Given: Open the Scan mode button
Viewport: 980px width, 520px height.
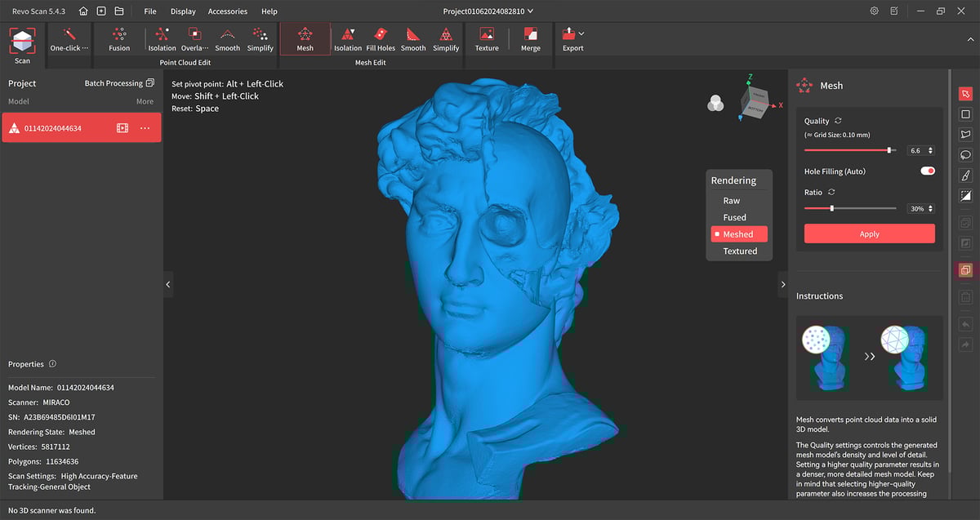Looking at the screenshot, I should tap(22, 45).
